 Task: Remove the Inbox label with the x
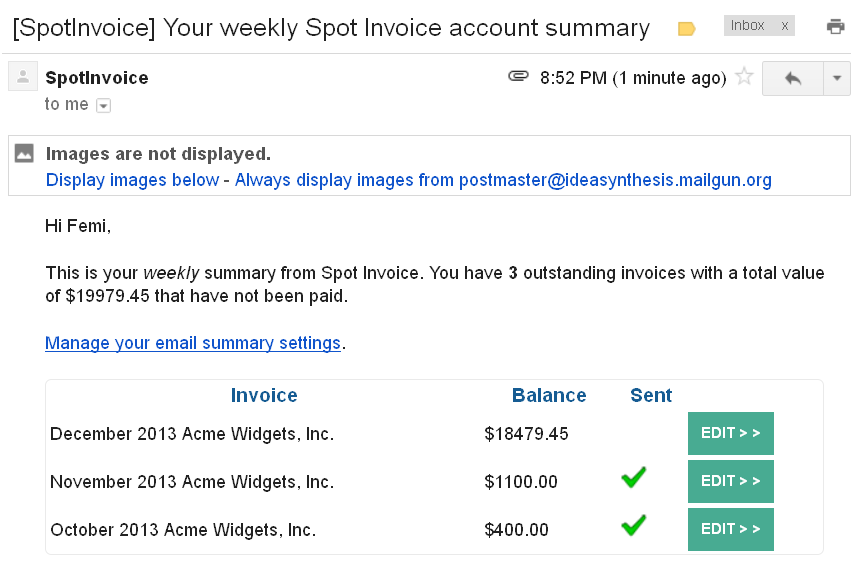click(x=784, y=26)
